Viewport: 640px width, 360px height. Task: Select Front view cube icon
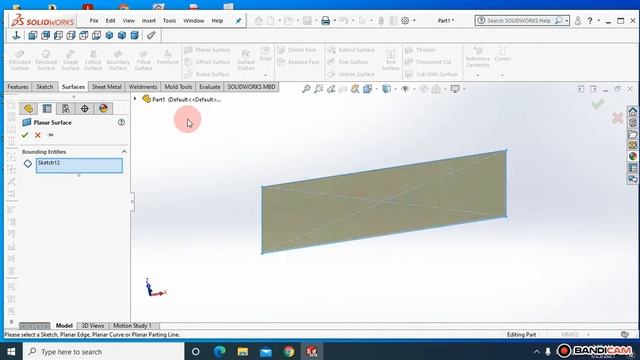point(32,36)
